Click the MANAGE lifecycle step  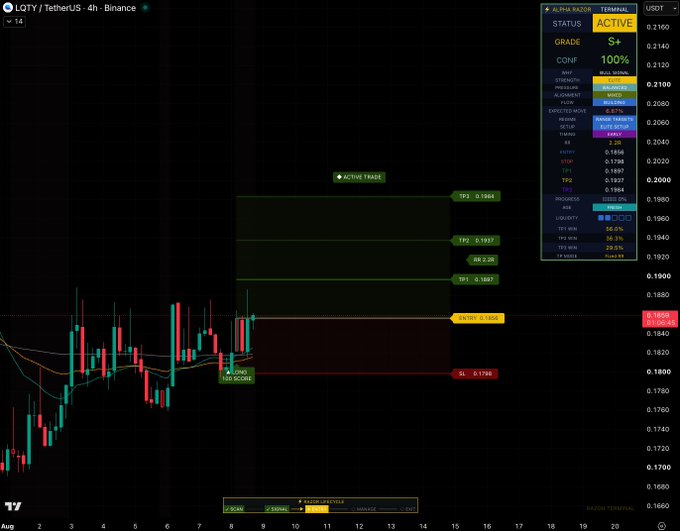coord(364,509)
